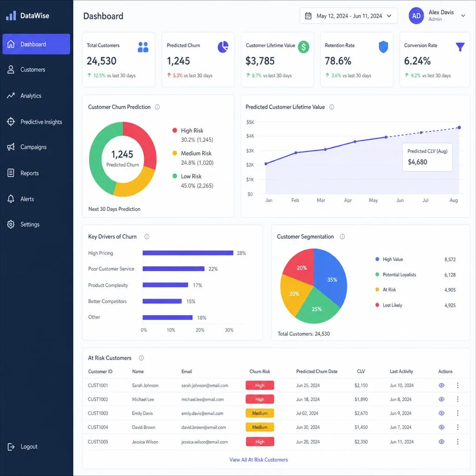
Task: View details eye icon for CUST1005
Action: coord(442,442)
